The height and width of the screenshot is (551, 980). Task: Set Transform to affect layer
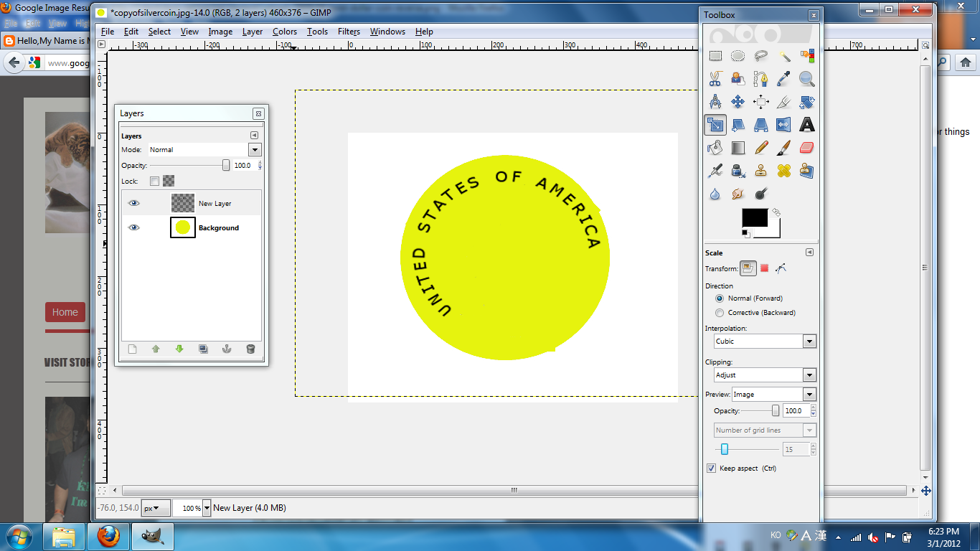(748, 268)
